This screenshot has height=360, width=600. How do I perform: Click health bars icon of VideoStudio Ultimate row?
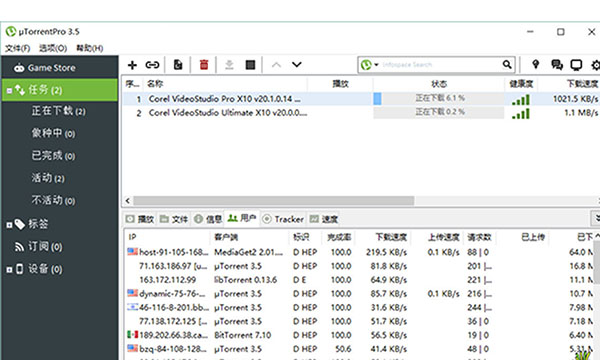[521, 114]
